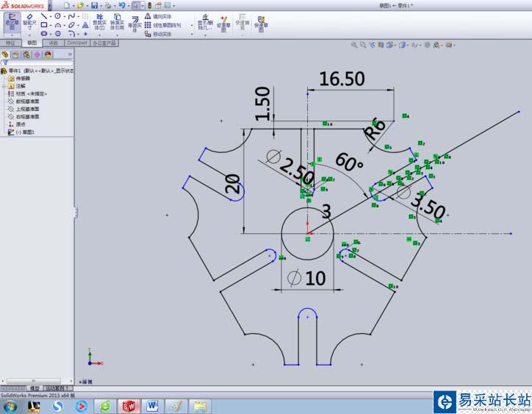Click the Exit Sketch icon
Viewport: 532px width, 414px height.
tap(11, 22)
